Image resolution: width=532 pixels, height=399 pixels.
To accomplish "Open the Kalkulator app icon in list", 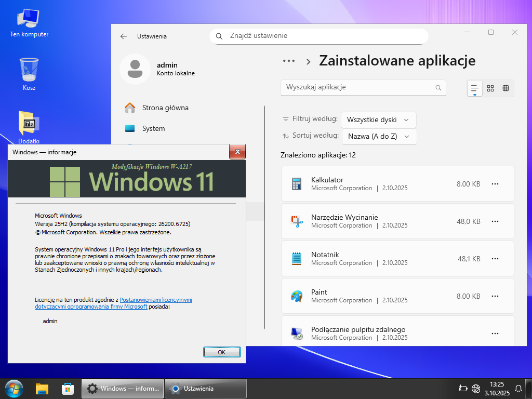I will tap(297, 184).
